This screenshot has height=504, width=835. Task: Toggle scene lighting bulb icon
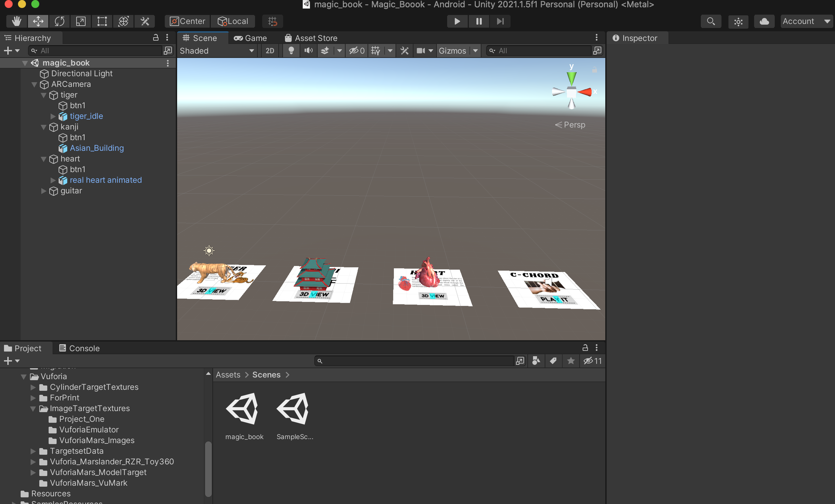(x=291, y=51)
